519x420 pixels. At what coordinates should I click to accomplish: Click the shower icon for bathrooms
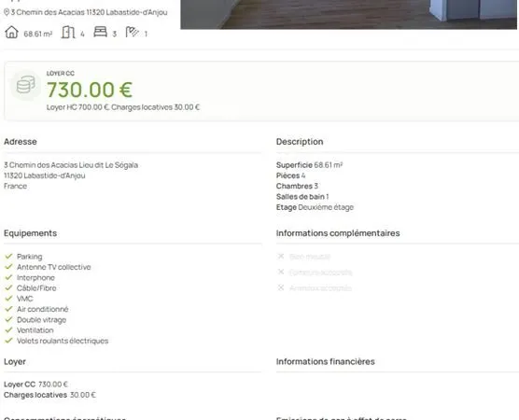coord(132,32)
